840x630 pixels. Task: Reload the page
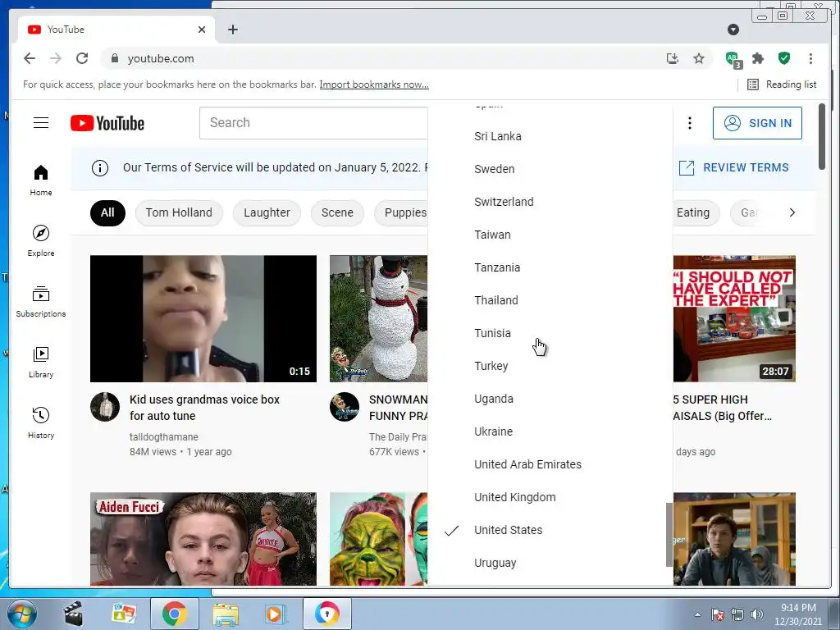[x=82, y=58]
